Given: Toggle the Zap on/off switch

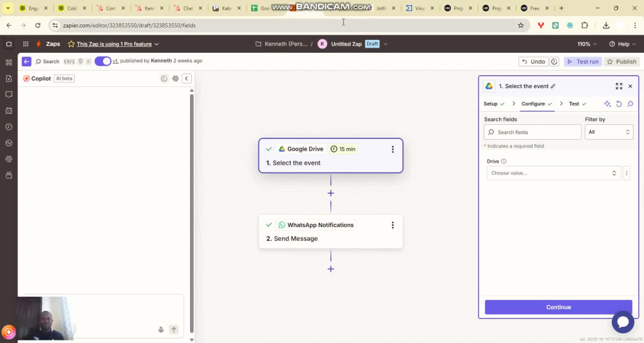Looking at the screenshot, I should [103, 61].
